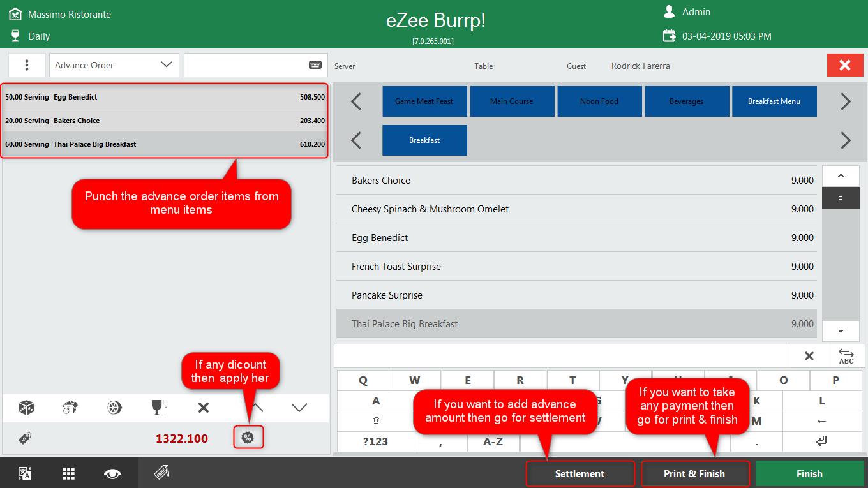This screenshot has width=868, height=488.
Task: Clear menu search with the X button
Action: click(x=809, y=356)
